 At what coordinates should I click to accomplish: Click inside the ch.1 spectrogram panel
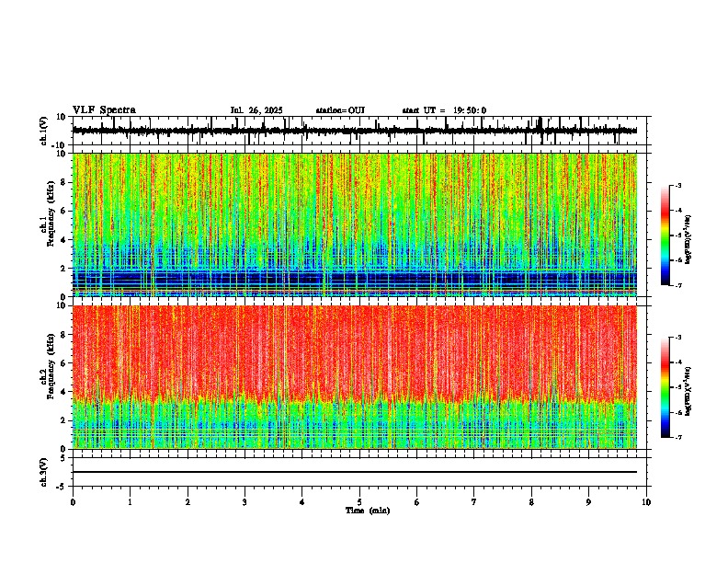pyautogui.click(x=359, y=224)
